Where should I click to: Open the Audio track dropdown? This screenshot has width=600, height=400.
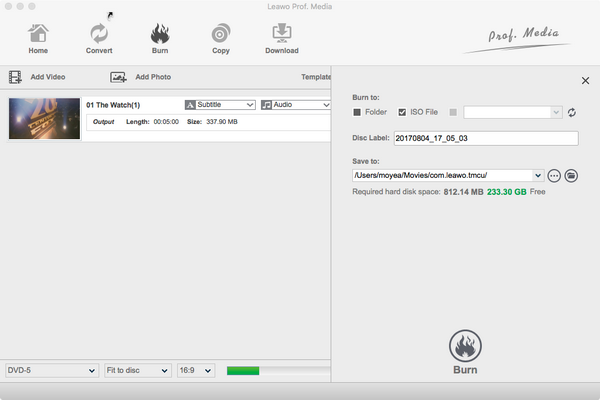click(295, 105)
